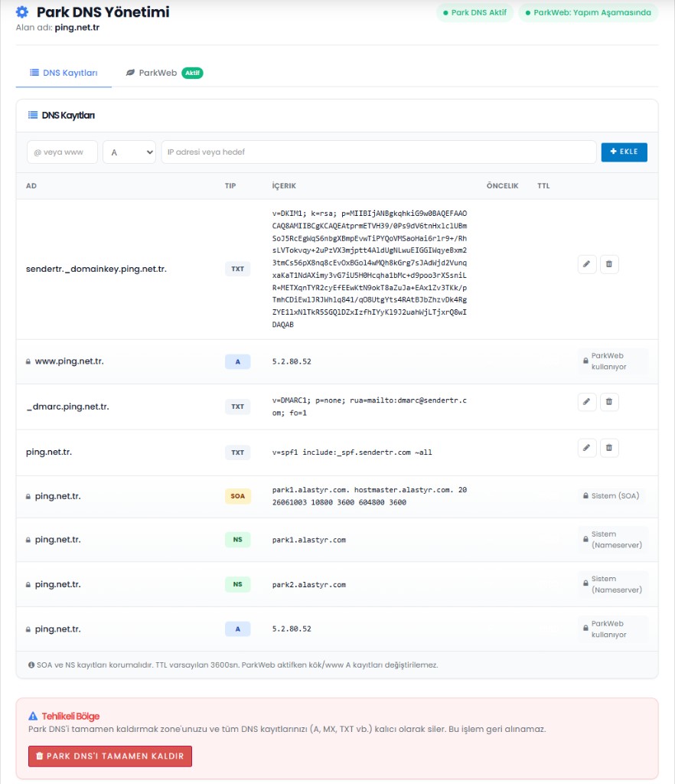Delete the _dmarc.ping.net.tr record
The image size is (675, 784).
coord(609,401)
